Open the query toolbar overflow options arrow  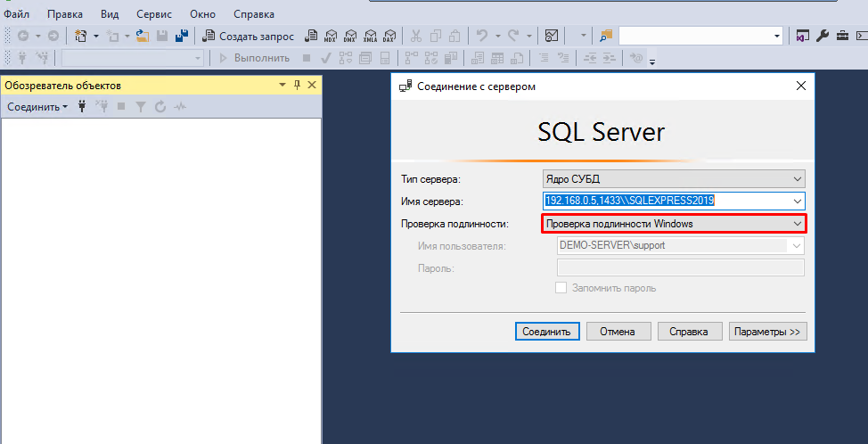(x=652, y=61)
